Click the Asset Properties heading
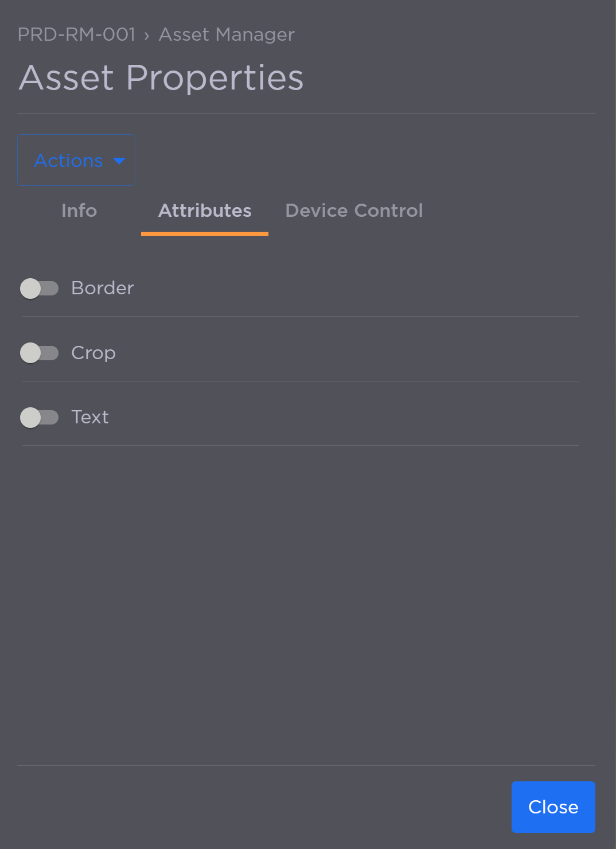 click(161, 77)
